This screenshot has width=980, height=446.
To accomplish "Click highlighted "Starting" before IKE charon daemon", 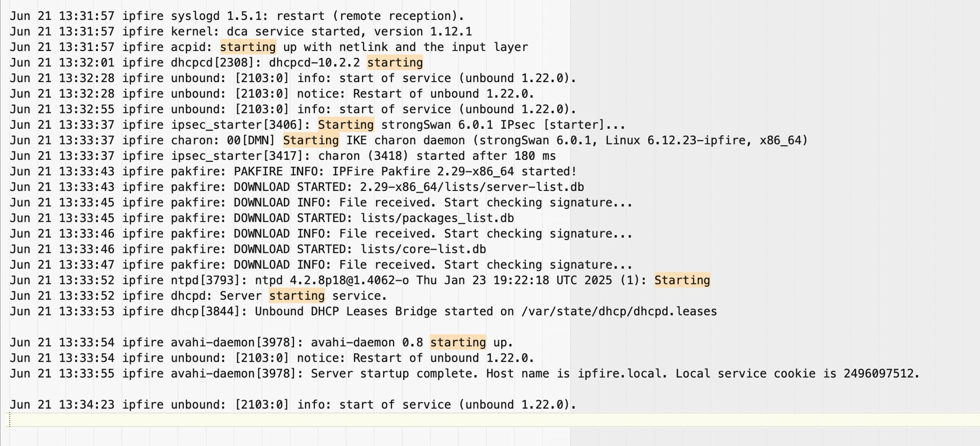I will point(311,140).
